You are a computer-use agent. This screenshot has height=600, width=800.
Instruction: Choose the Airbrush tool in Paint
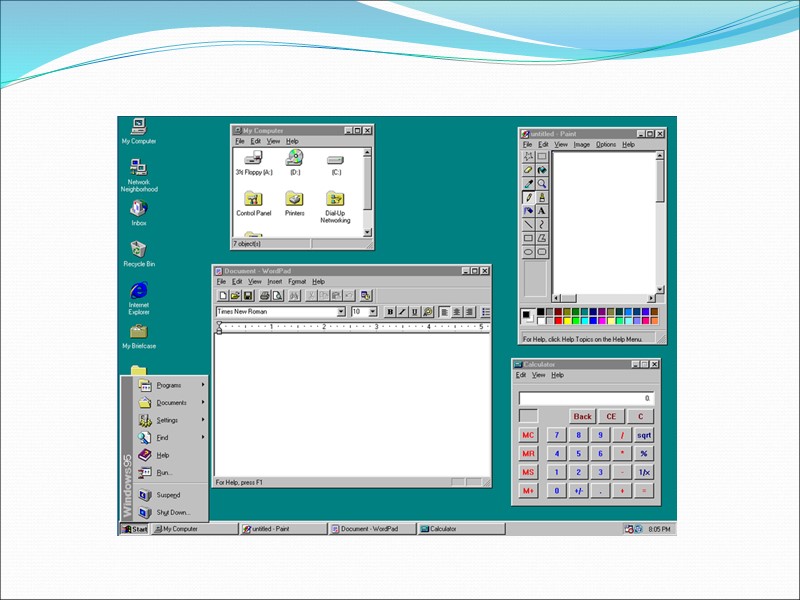pyautogui.click(x=528, y=211)
